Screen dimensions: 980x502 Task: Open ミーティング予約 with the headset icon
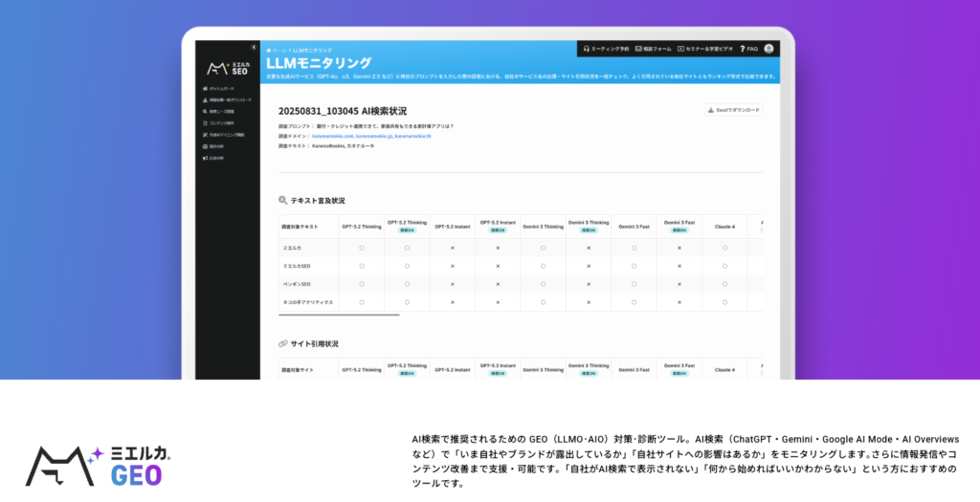[606, 49]
